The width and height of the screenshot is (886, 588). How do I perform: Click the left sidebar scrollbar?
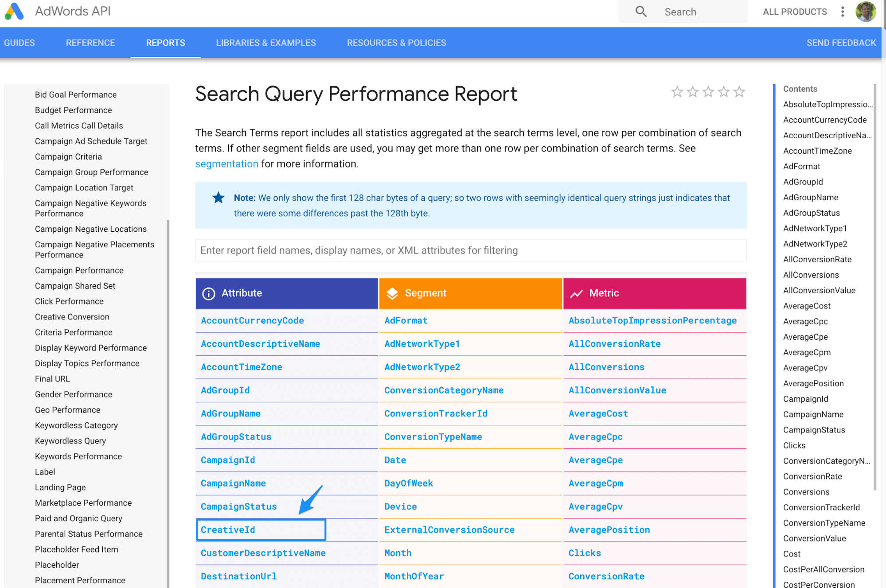point(168,403)
